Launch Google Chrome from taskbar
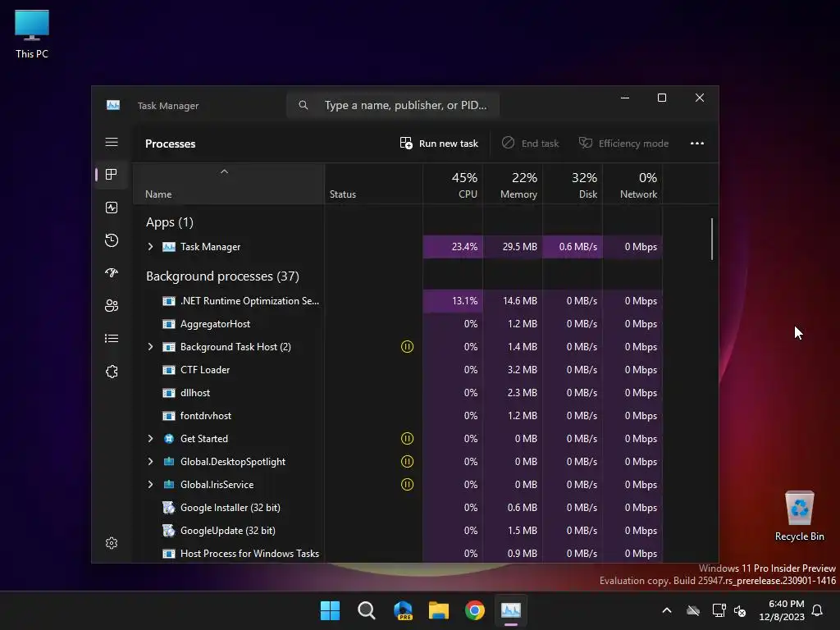 [475, 610]
